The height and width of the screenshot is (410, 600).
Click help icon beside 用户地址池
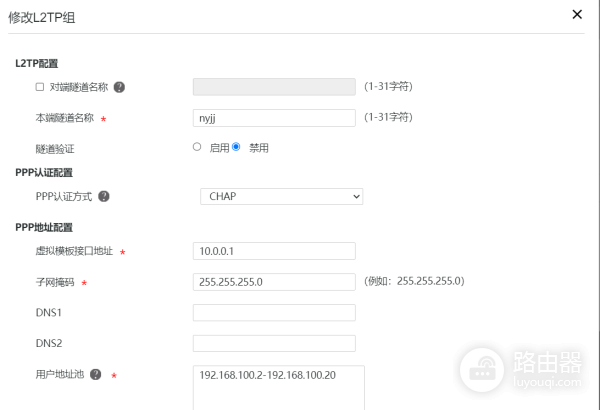pos(96,375)
